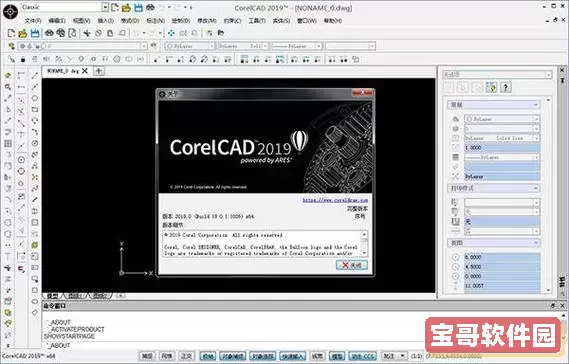The height and width of the screenshot is (364, 569).
Task: Open the View menu
Action: coord(81,21)
